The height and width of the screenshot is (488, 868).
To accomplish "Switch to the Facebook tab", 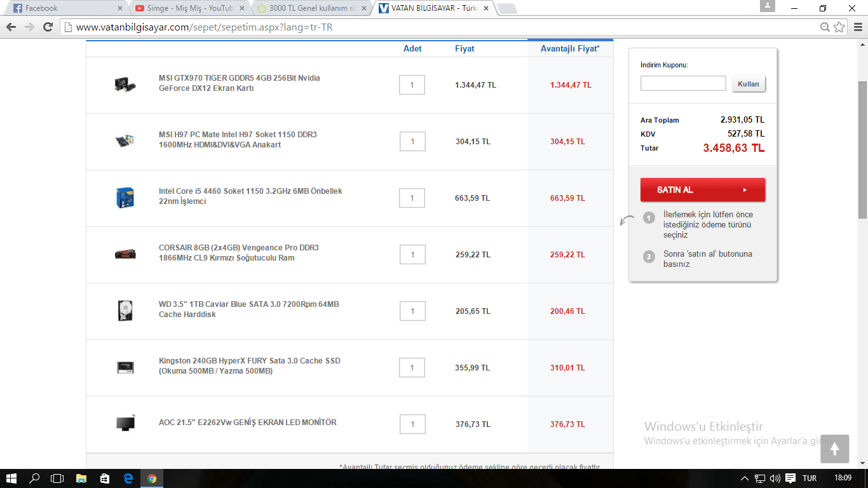I will click(x=67, y=8).
